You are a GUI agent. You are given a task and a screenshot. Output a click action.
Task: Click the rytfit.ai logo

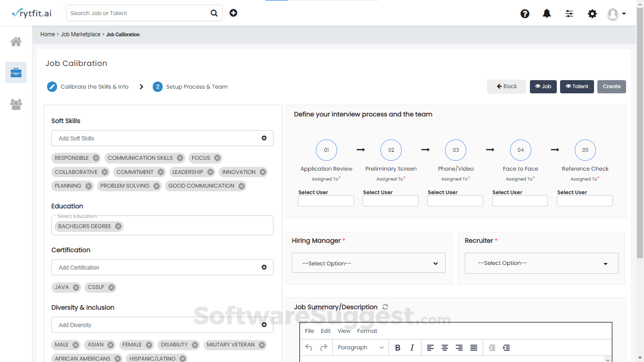pos(32,13)
